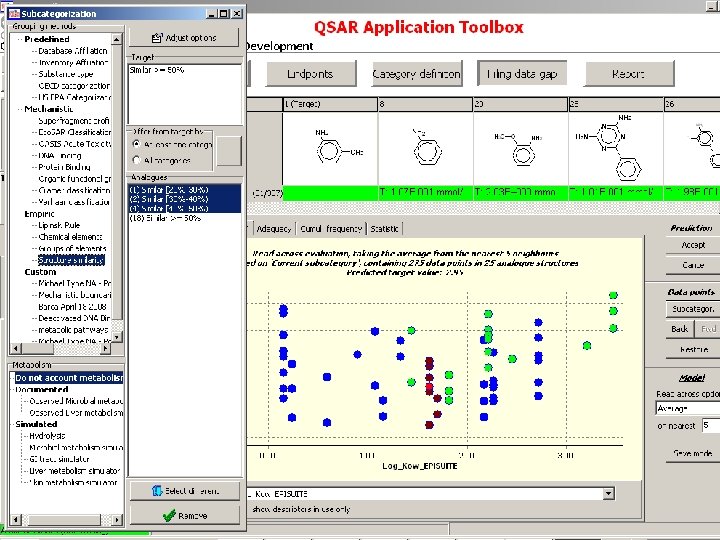The width and height of the screenshot is (720, 540).
Task: Accept the prediction
Action: pos(693,245)
